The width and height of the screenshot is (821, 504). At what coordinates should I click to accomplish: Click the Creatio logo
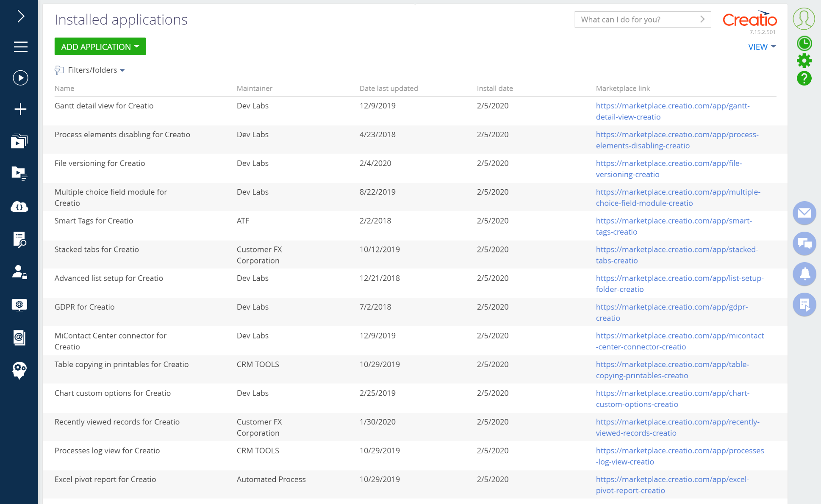point(749,19)
